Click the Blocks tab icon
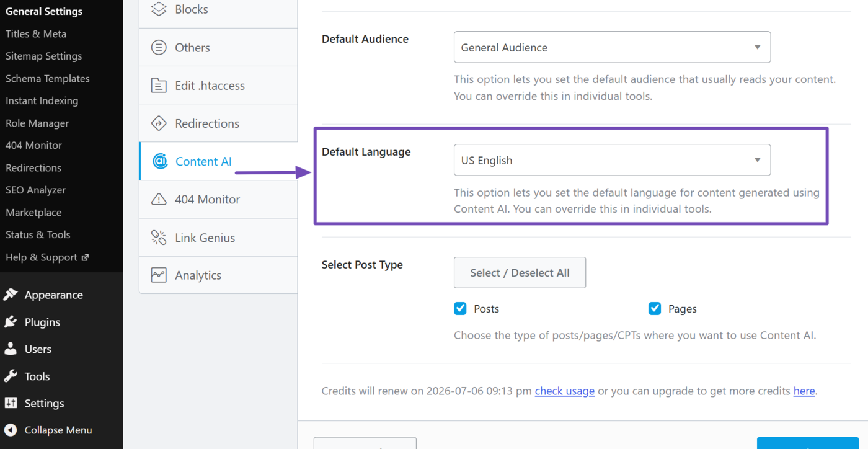The width and height of the screenshot is (868, 449). pyautogui.click(x=159, y=9)
